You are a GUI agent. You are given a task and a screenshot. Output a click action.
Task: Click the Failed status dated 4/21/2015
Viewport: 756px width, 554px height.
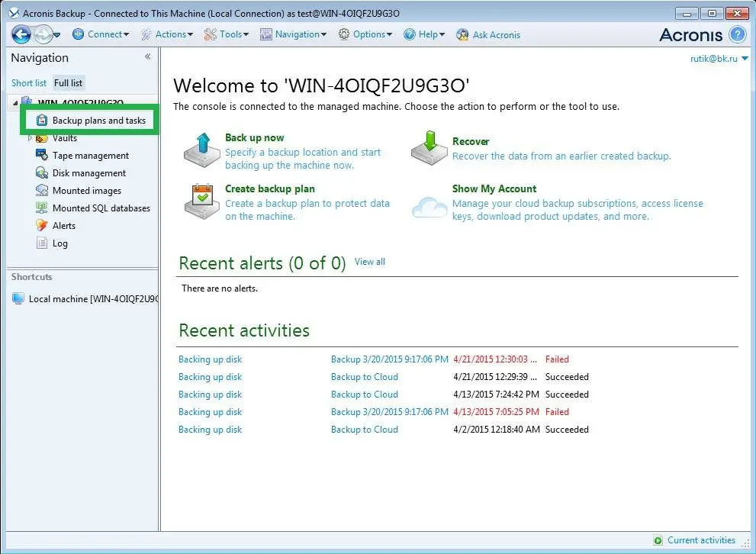[557, 359]
